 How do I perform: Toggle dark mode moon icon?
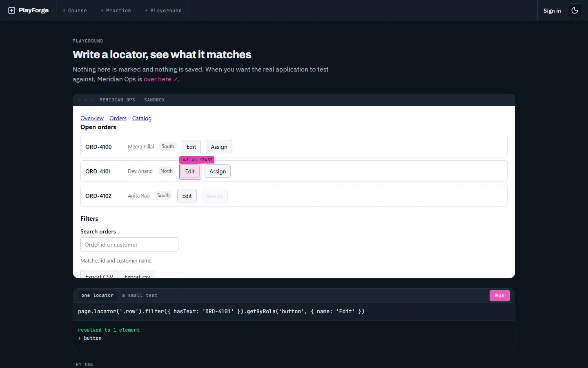(x=575, y=11)
